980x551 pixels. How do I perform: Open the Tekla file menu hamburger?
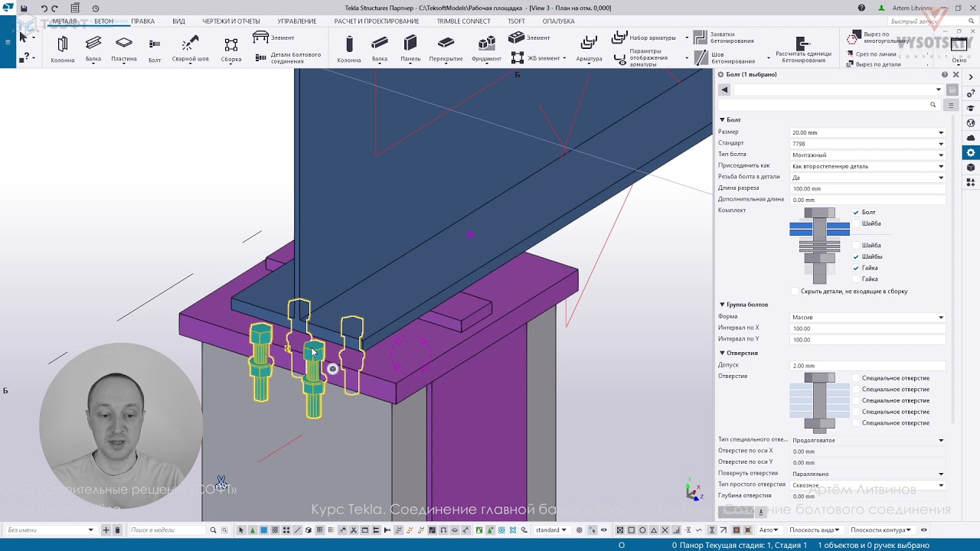click(8, 41)
